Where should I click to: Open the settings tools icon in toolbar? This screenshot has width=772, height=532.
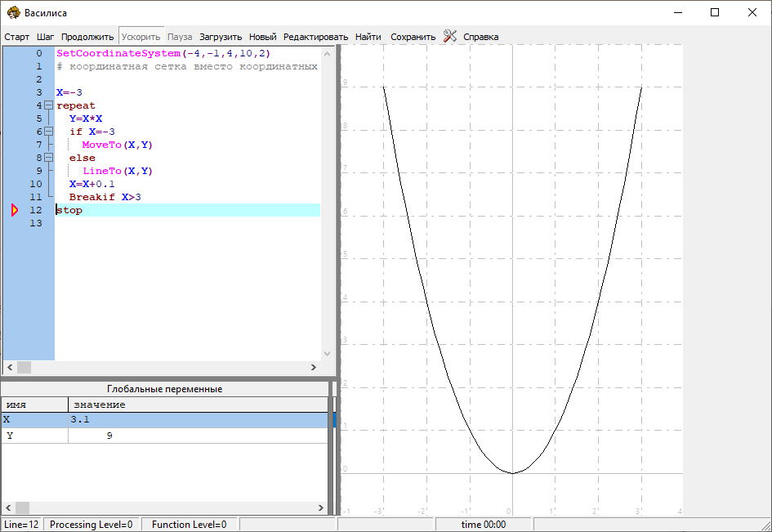[450, 36]
